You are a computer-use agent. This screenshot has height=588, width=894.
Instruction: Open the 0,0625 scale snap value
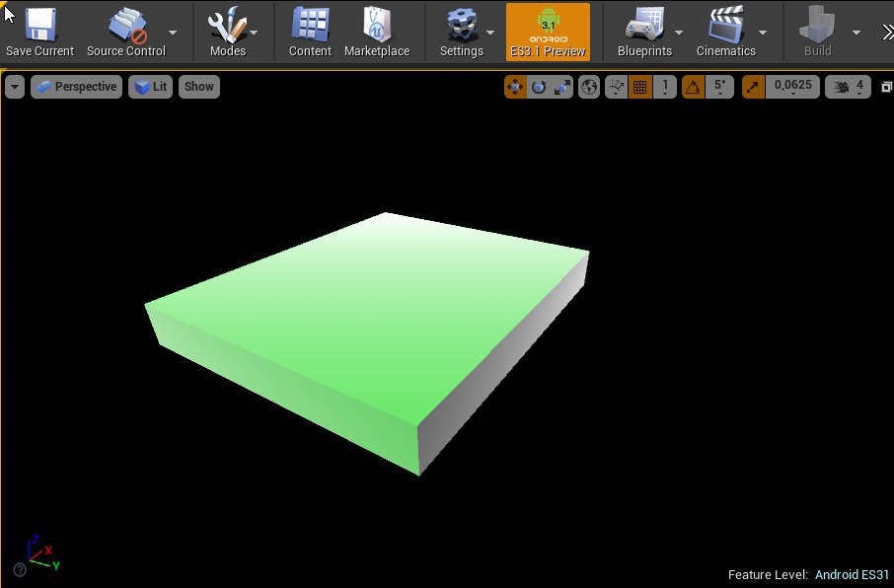point(792,87)
